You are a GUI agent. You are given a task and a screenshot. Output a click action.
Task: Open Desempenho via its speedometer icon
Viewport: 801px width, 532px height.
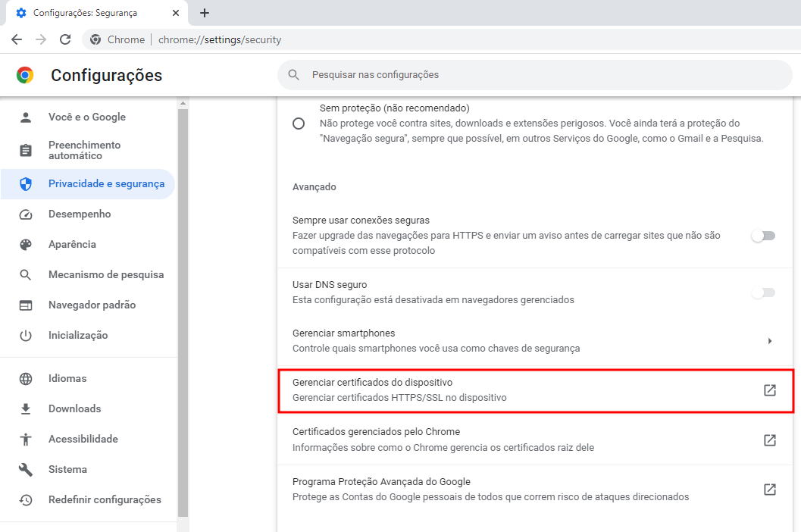(x=26, y=214)
